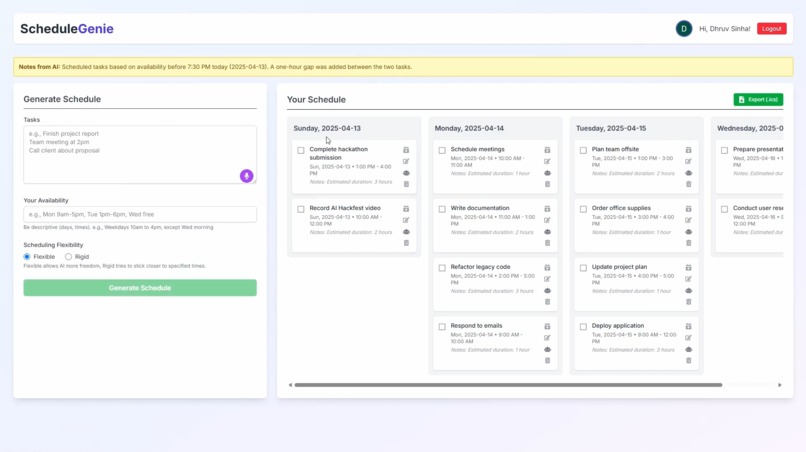Check the Conduct user research checkbox
The height and width of the screenshot is (452, 806).
pyautogui.click(x=724, y=209)
